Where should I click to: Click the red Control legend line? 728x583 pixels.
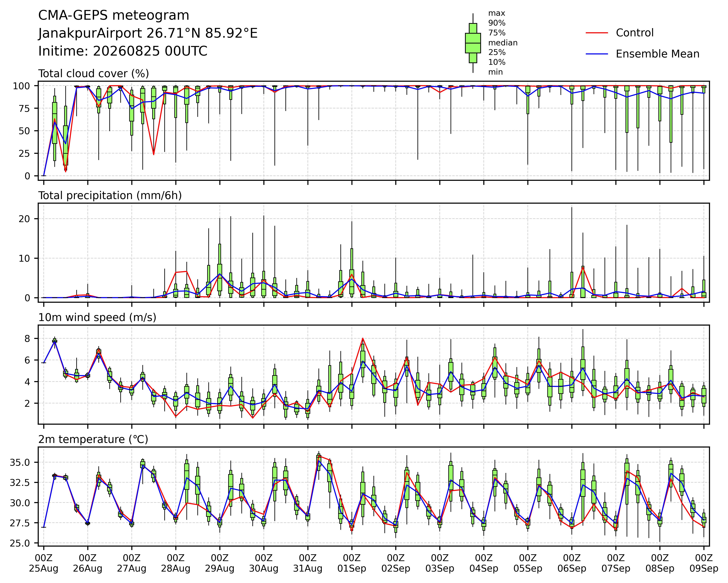[597, 33]
